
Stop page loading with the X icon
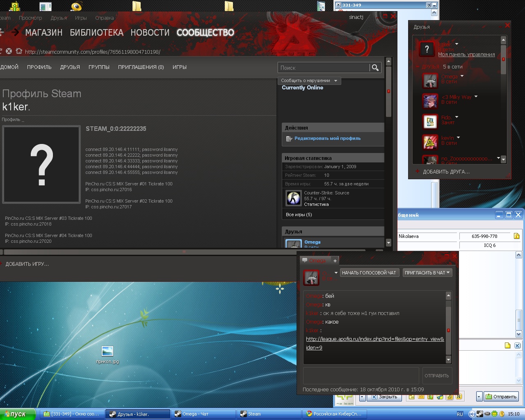point(9,51)
